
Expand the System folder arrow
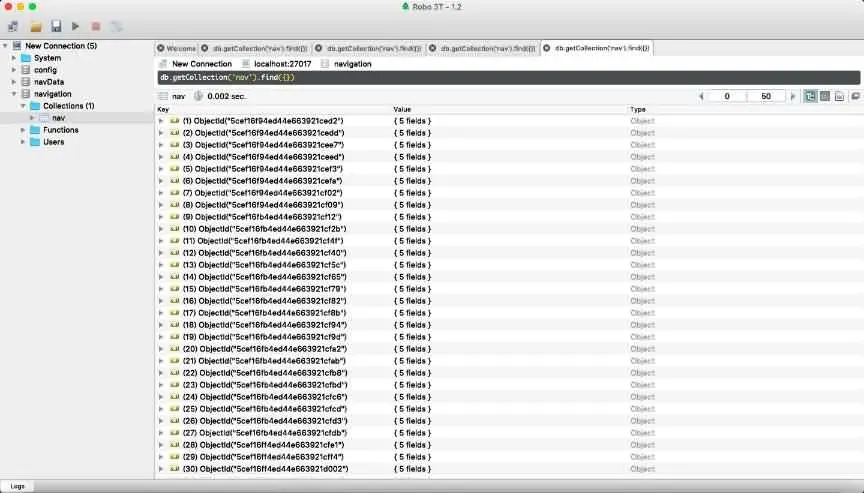pyautogui.click(x=14, y=58)
